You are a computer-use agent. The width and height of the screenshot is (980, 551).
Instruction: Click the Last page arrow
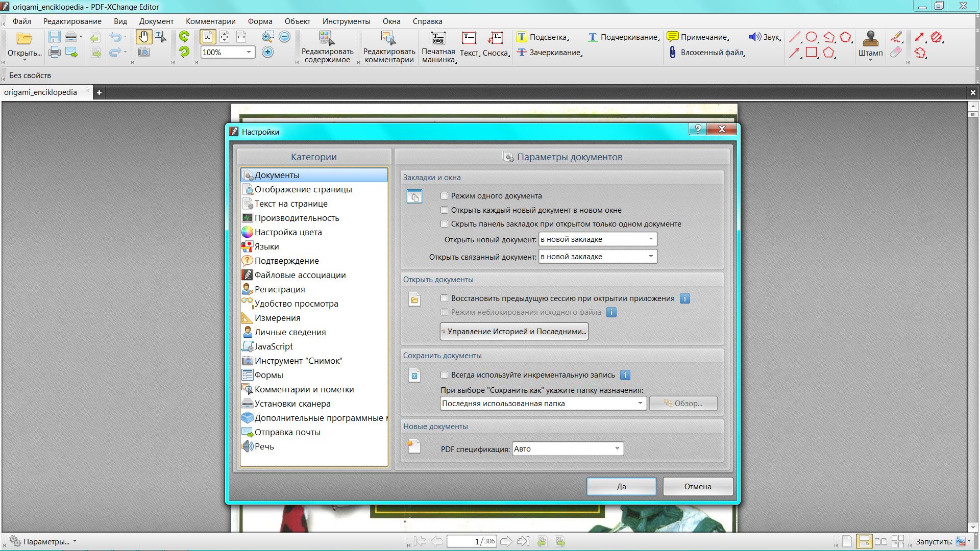tap(523, 541)
